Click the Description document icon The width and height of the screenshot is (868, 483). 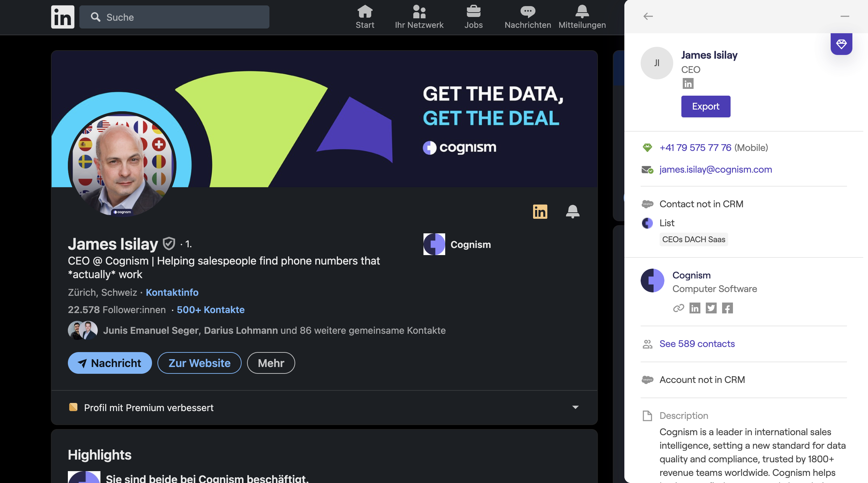[647, 416]
